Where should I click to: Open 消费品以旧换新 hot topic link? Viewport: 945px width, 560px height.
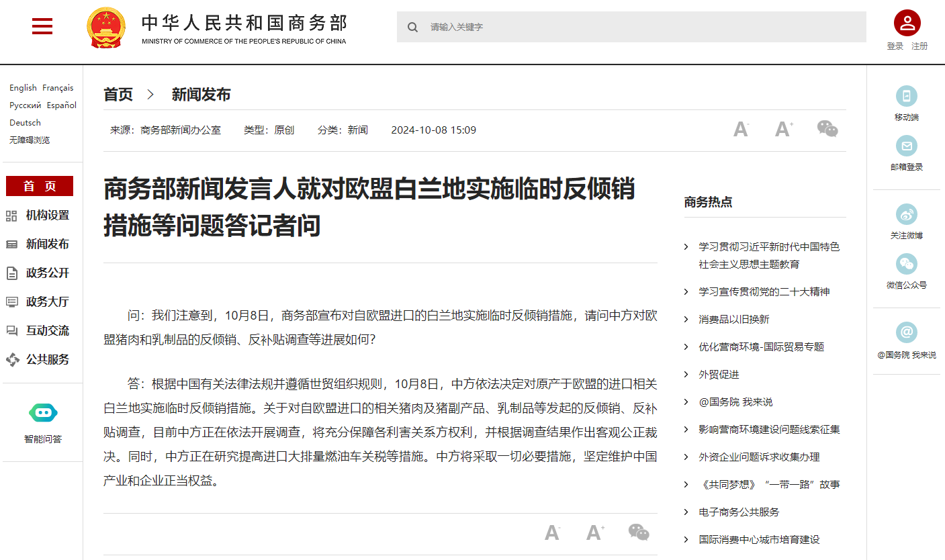734,320
